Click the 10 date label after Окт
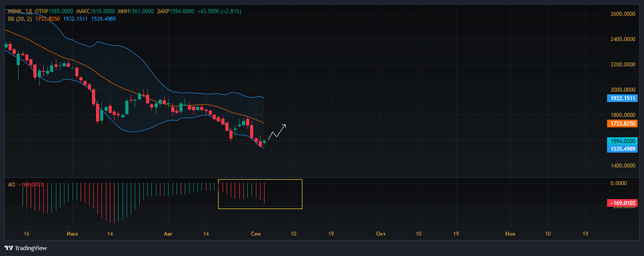 [x=419, y=233]
